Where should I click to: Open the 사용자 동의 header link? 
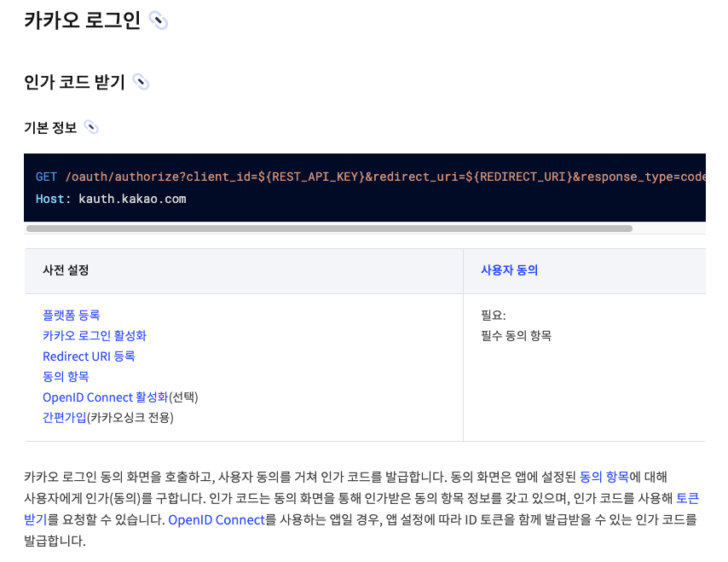[509, 270]
